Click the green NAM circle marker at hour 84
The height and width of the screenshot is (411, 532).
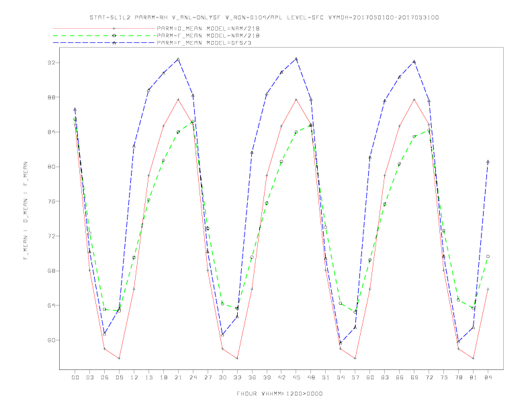[x=488, y=257]
